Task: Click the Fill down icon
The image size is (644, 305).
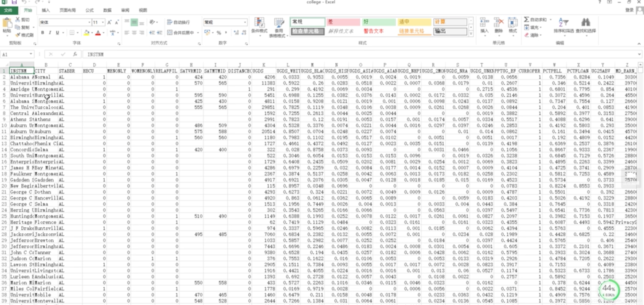Action: [526, 27]
